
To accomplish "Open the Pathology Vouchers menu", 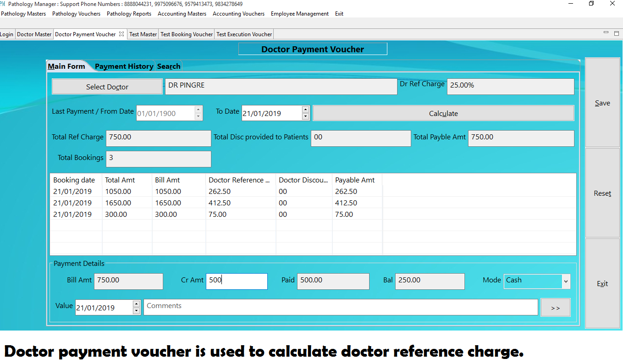I will click(x=76, y=14).
